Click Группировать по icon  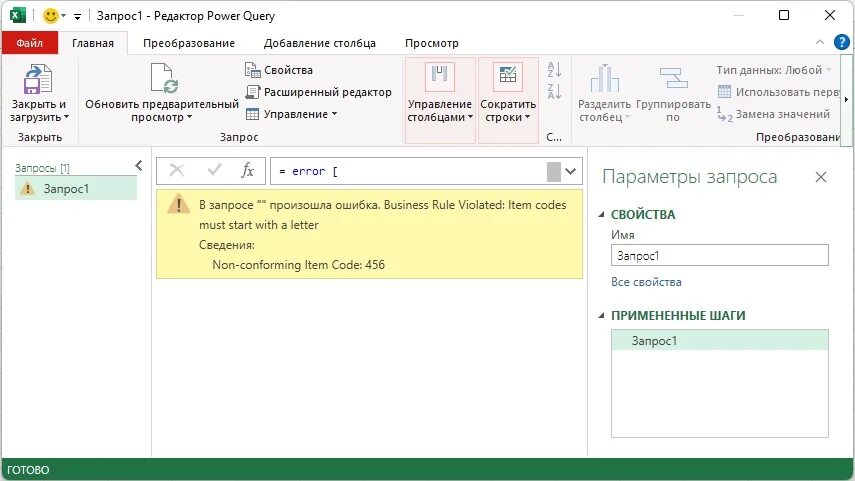tap(673, 78)
